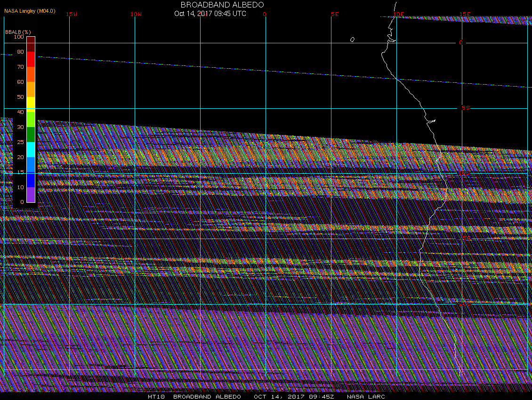Pick the bright red 70-80 legend swatch

point(31,59)
